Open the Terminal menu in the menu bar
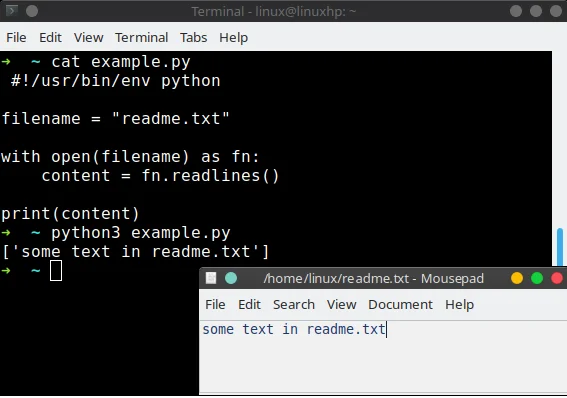The image size is (567, 398). (141, 38)
